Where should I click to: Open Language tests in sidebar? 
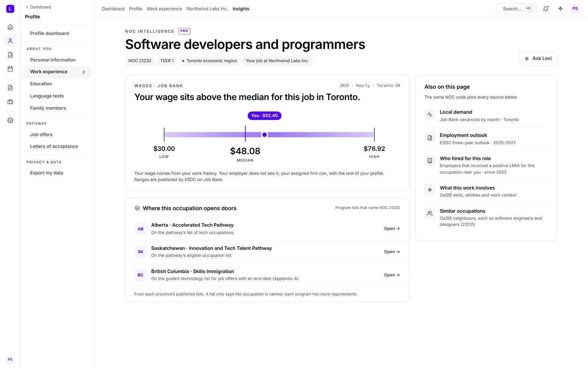(x=57, y=96)
